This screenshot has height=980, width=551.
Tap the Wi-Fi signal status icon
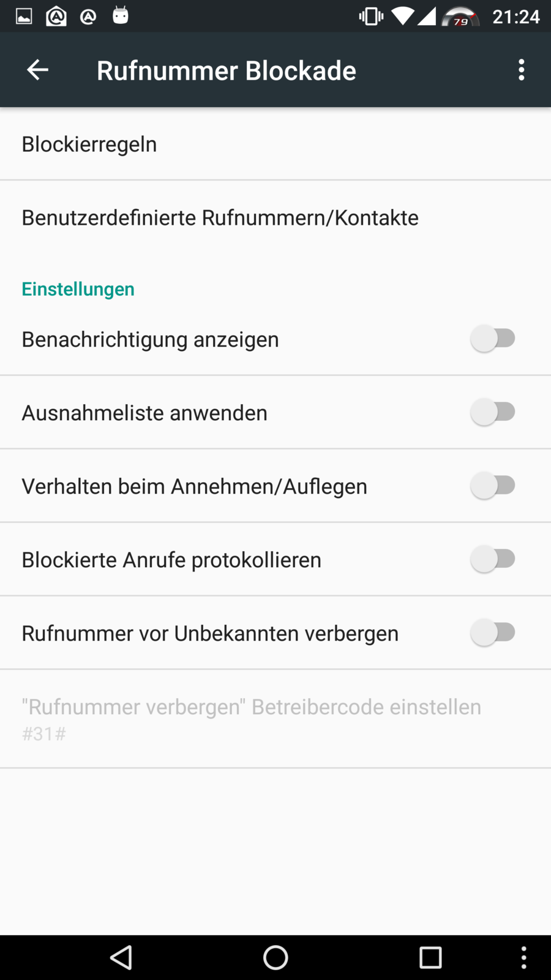tap(402, 17)
